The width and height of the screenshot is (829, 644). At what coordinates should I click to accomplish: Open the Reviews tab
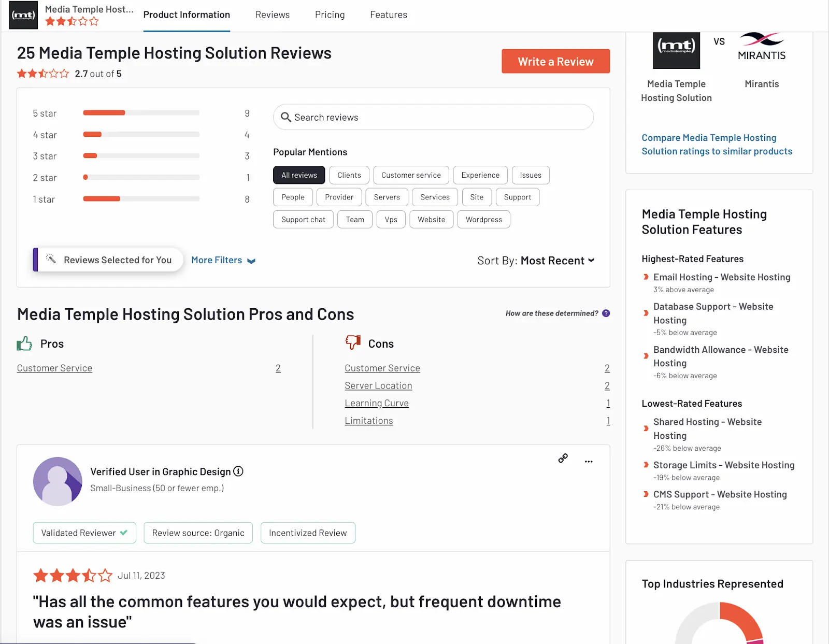(x=273, y=15)
